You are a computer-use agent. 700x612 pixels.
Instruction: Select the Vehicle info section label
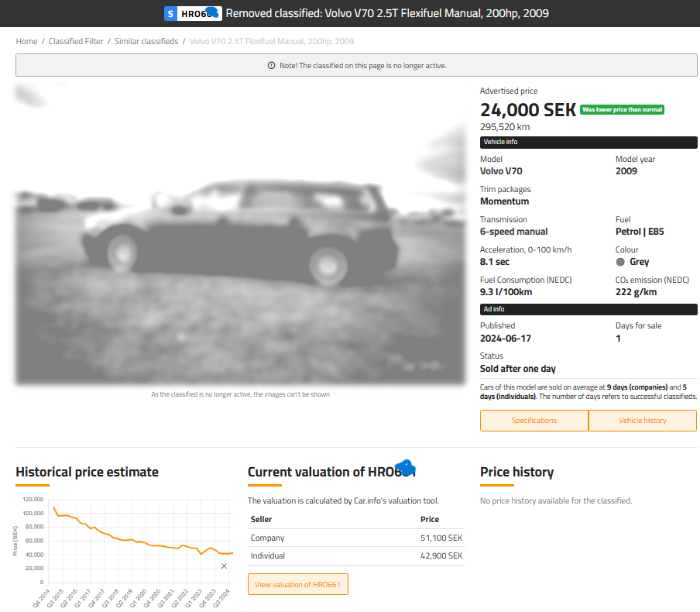point(500,143)
